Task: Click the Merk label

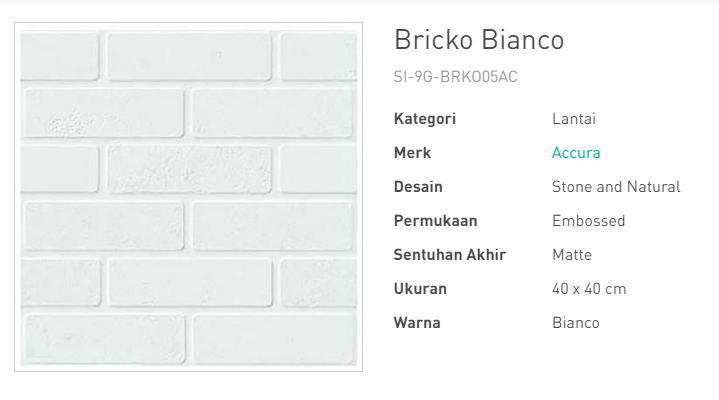Action: pos(412,153)
